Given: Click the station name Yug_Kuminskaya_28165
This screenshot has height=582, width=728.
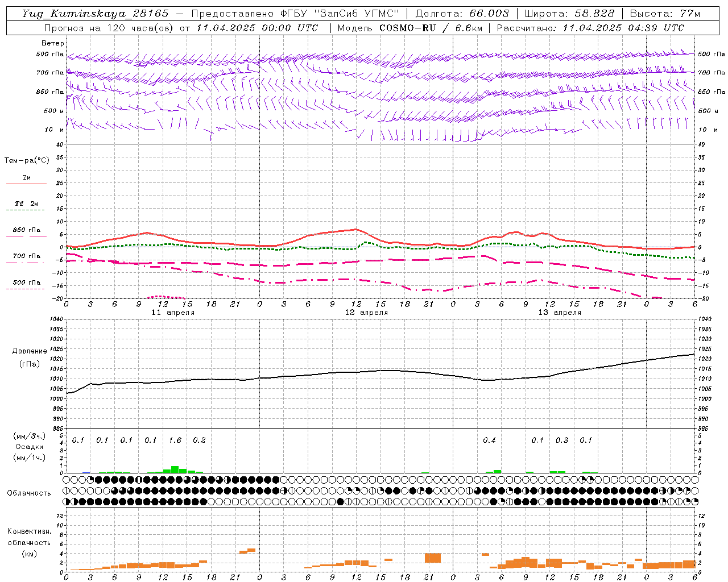Looking at the screenshot, I should (95, 14).
